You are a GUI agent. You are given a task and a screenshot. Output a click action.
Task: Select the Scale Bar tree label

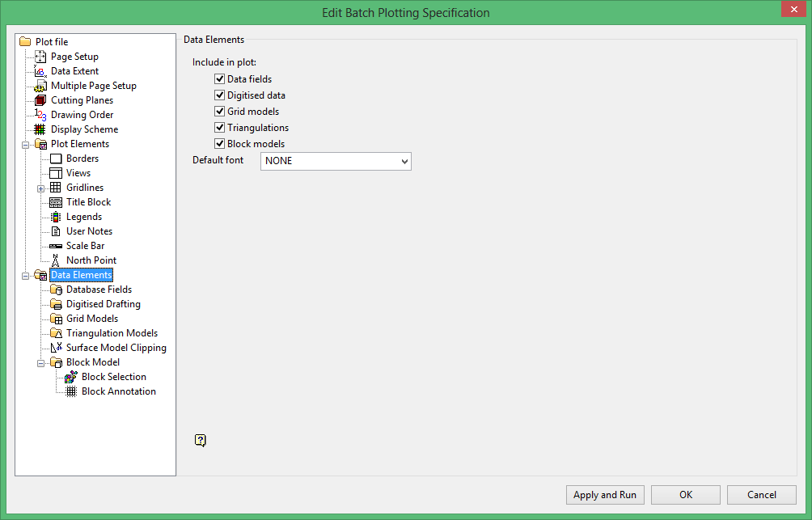click(86, 246)
